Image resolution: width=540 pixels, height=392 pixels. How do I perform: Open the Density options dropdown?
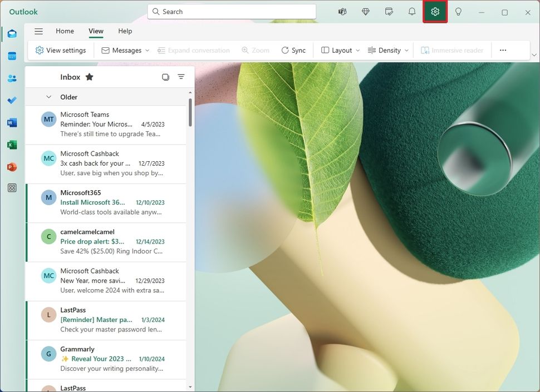(x=388, y=50)
